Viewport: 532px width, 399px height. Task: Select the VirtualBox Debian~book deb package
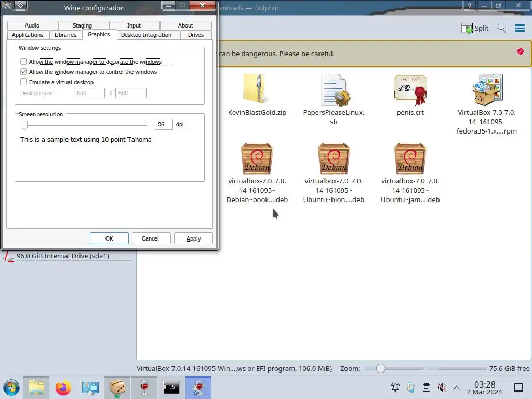coord(257,158)
